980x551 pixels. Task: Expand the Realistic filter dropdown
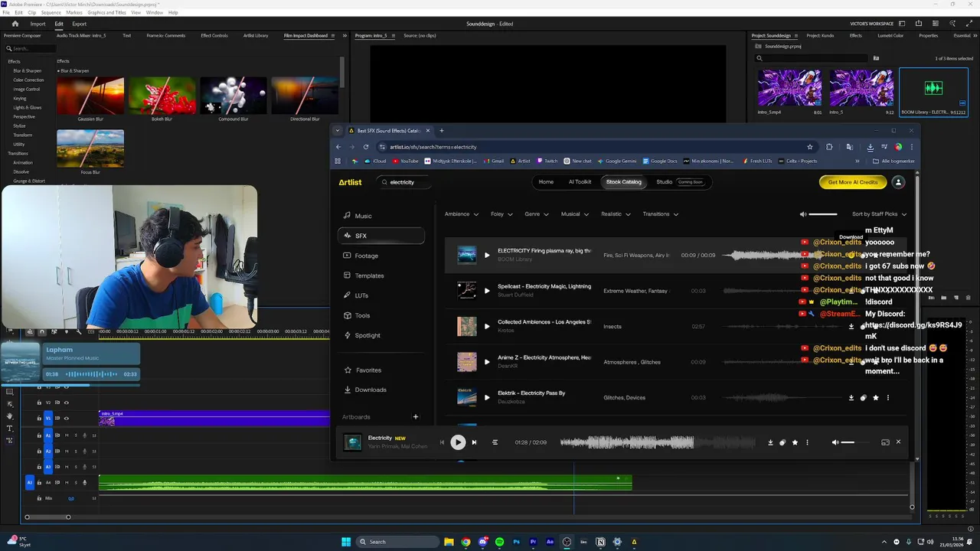point(616,214)
